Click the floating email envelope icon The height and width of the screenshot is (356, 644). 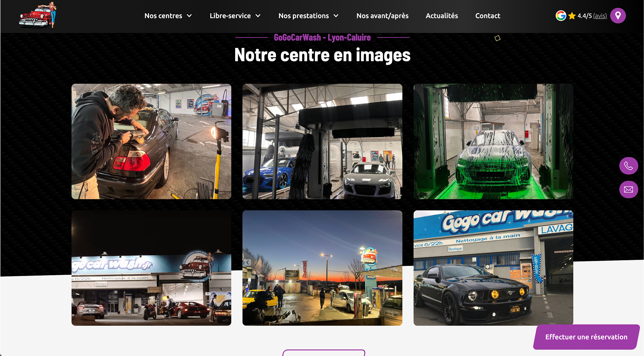(x=628, y=190)
